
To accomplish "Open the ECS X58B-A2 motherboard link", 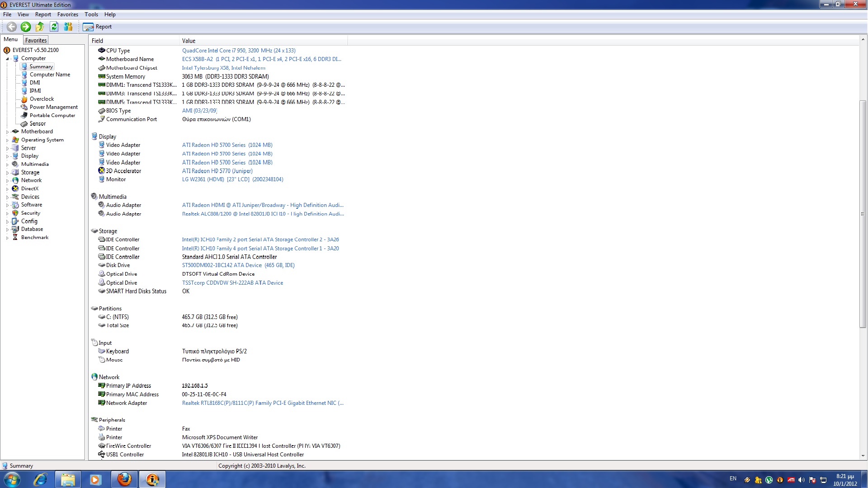I will click(x=262, y=59).
